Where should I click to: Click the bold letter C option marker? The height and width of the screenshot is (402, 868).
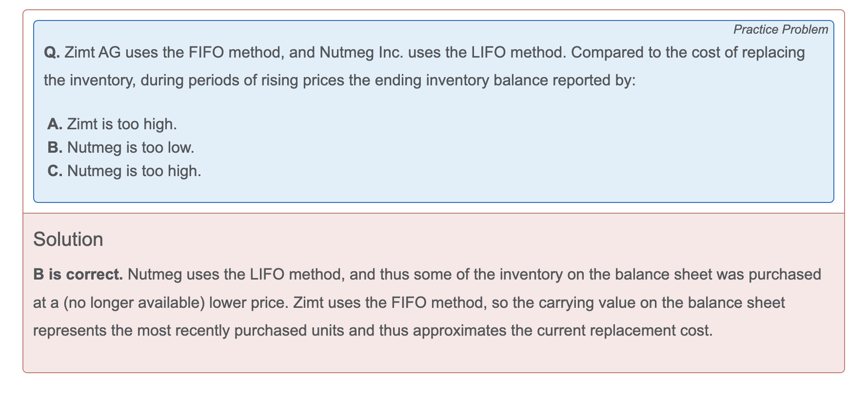pyautogui.click(x=55, y=171)
